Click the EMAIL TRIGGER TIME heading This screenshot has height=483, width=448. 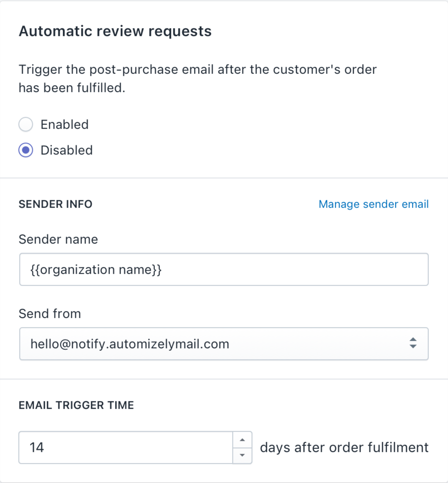(76, 405)
